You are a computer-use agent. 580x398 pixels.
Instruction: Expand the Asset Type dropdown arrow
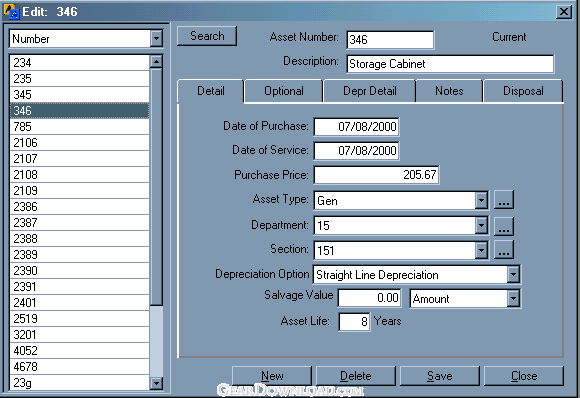click(x=481, y=200)
